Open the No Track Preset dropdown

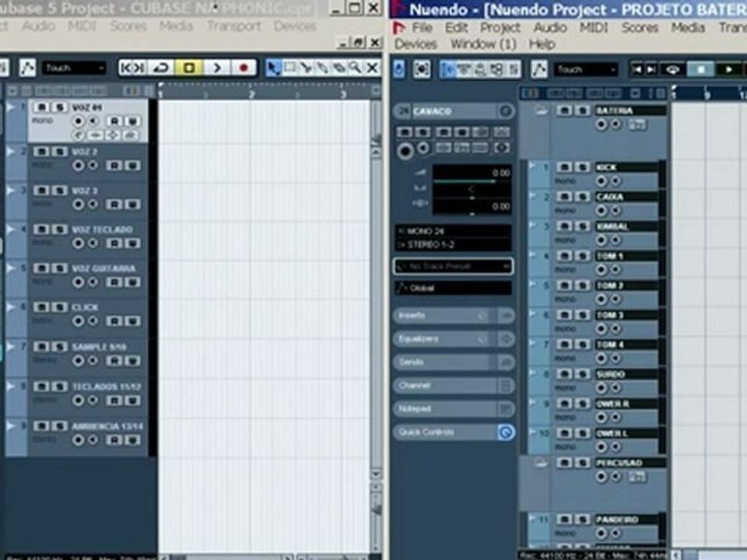coord(453,266)
